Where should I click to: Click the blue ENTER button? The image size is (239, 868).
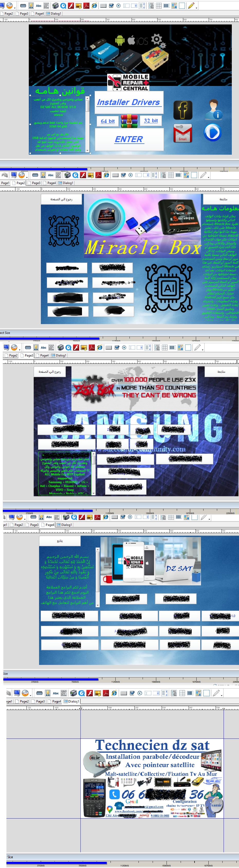click(129, 140)
